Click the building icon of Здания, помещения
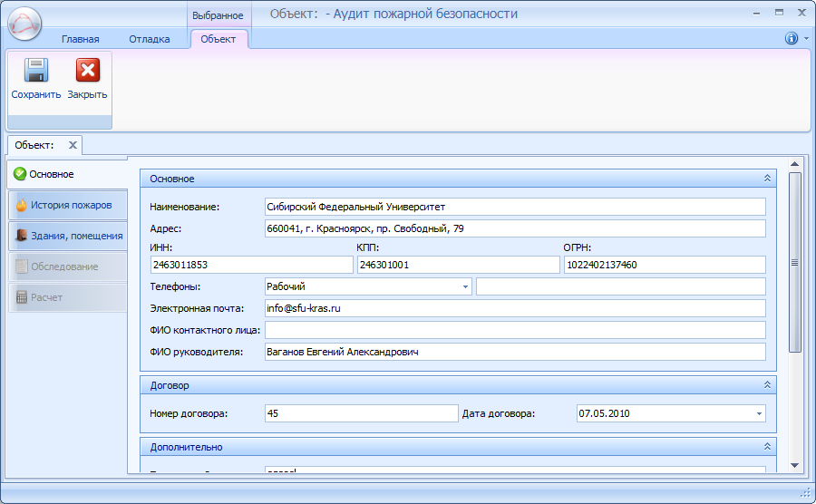The height and width of the screenshot is (504, 816). (x=22, y=236)
